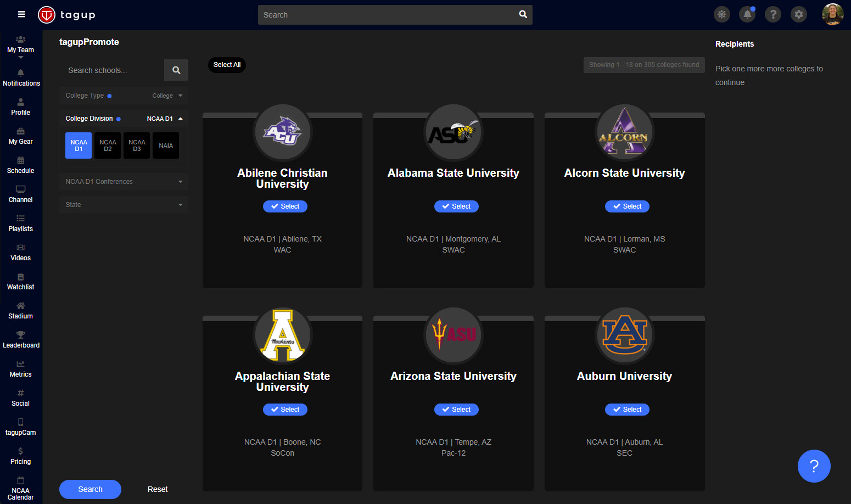The width and height of the screenshot is (851, 504).
Task: Toggle Select for Alcorn State University
Action: (627, 206)
